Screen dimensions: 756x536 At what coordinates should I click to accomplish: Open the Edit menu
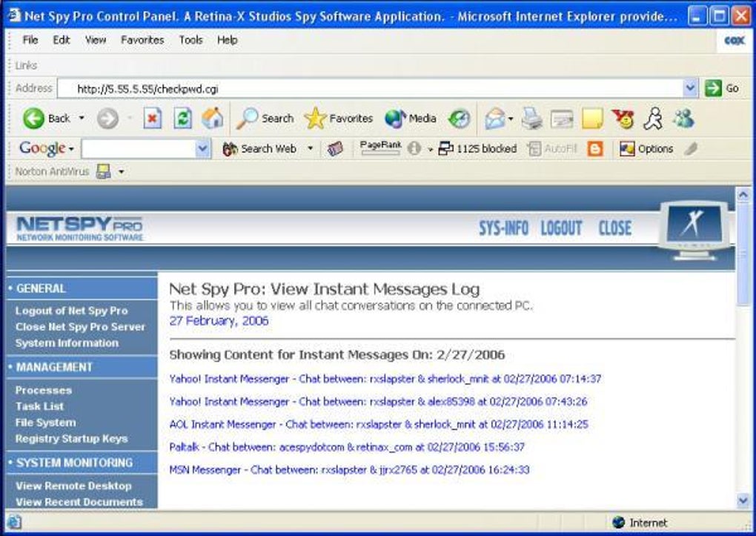(x=62, y=40)
